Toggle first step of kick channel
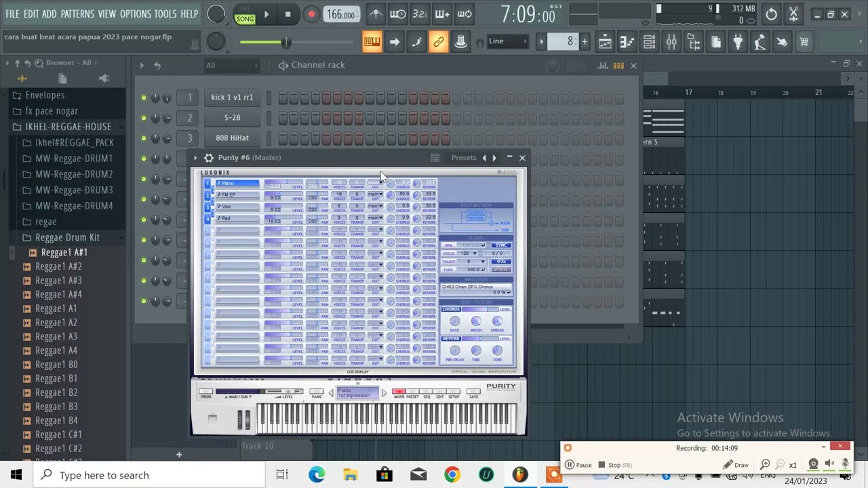Viewport: 868px width, 488px height. (x=283, y=98)
